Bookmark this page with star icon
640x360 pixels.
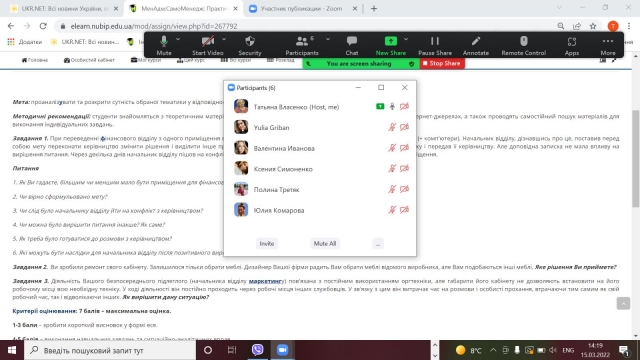(593, 26)
